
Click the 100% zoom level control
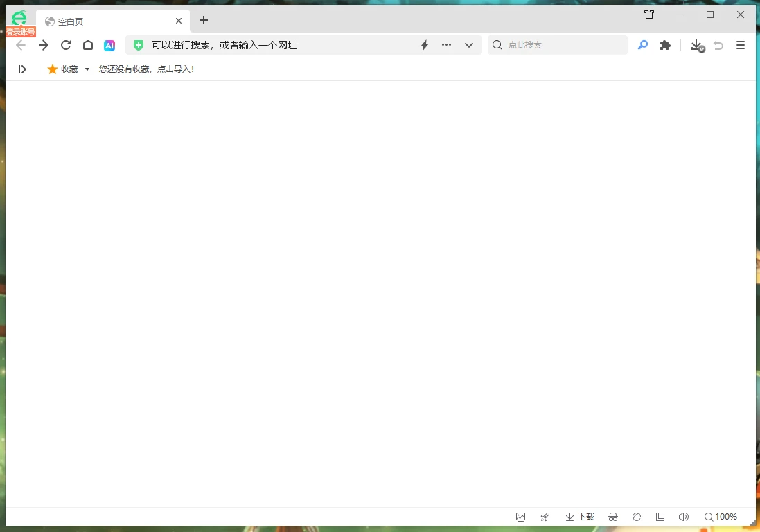(721, 517)
